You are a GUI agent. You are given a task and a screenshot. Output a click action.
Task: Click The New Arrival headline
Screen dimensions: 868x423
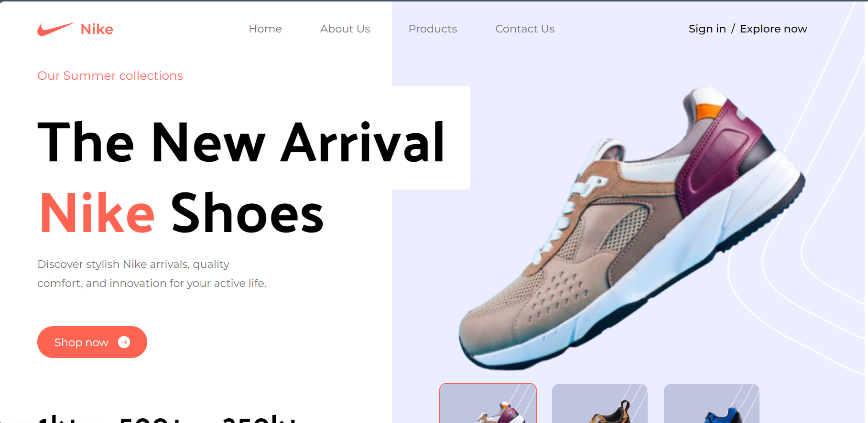coord(241,142)
